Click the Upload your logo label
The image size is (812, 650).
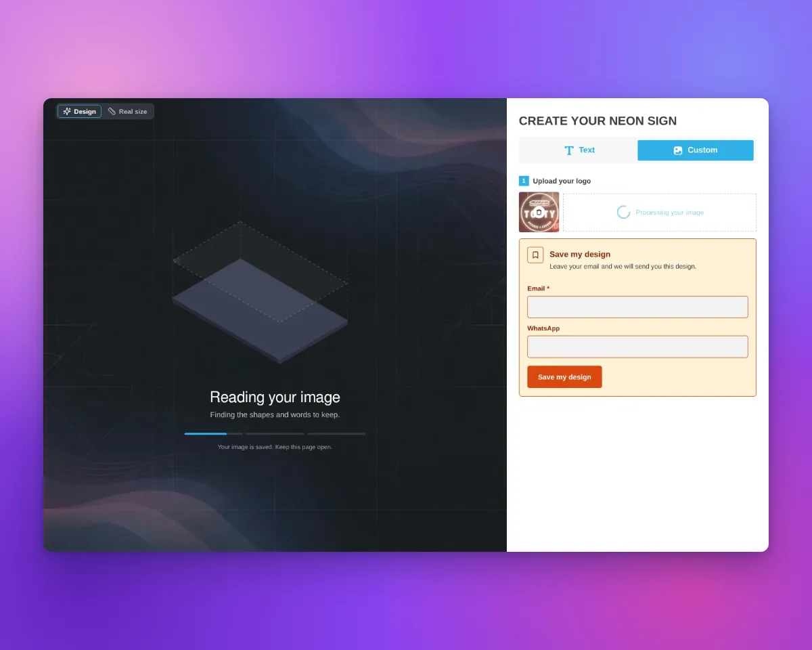click(562, 181)
